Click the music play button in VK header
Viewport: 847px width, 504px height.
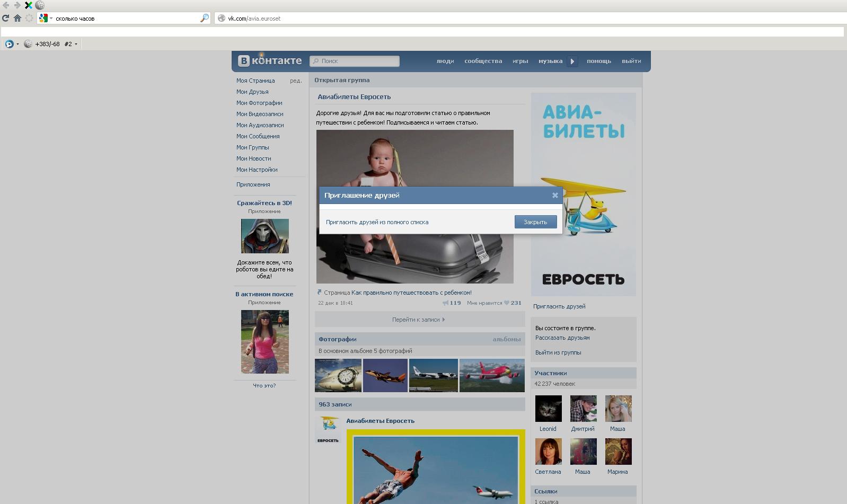(x=572, y=61)
